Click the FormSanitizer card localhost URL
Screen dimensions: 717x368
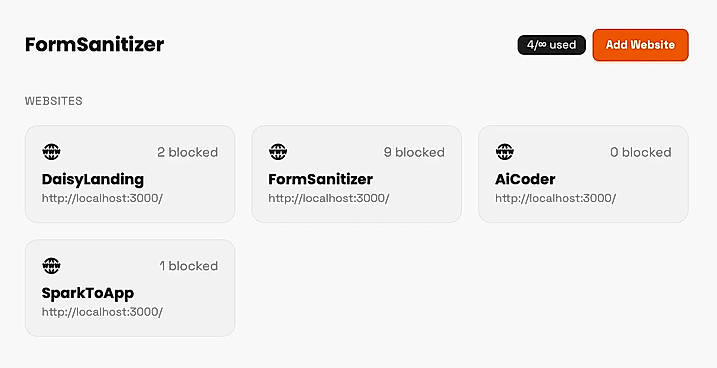tap(329, 198)
